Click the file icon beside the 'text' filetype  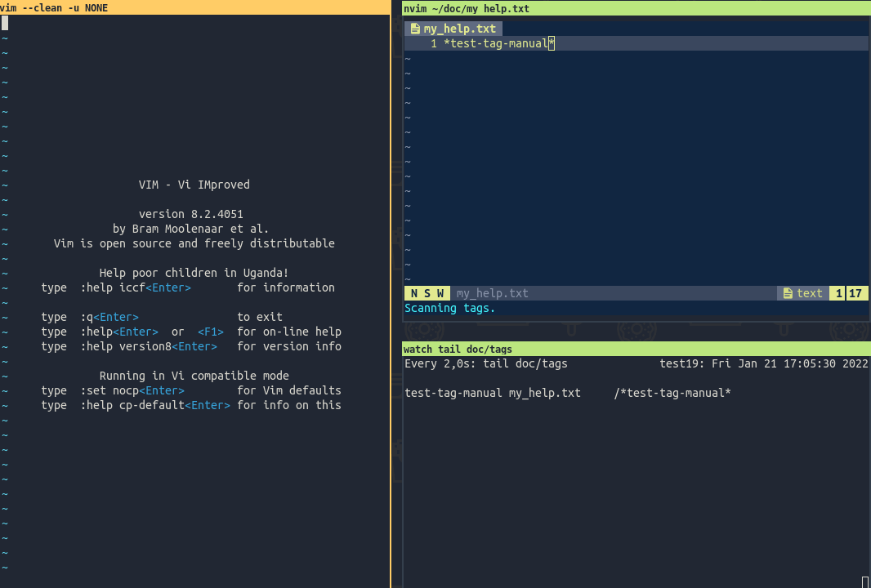pos(788,293)
